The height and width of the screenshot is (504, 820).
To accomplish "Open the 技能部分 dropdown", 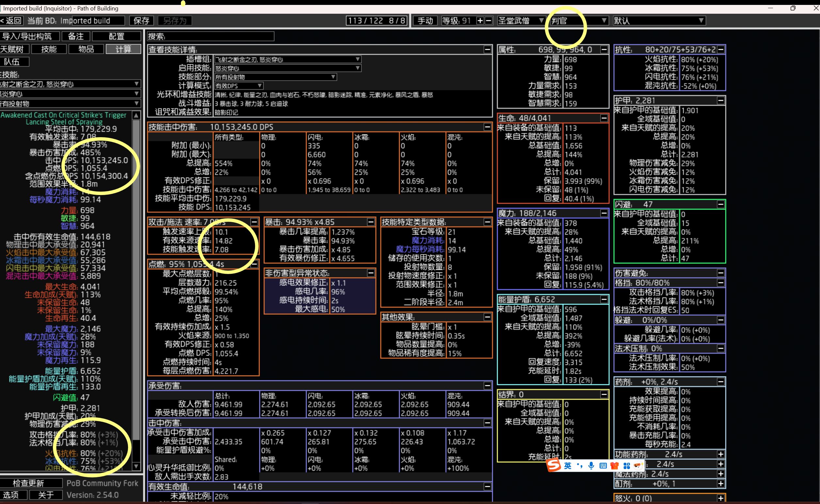I will (275, 77).
